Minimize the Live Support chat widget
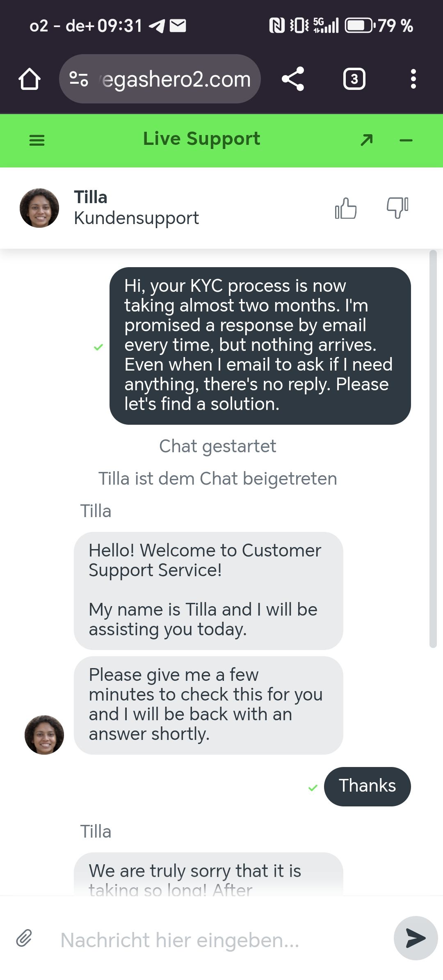The height and width of the screenshot is (980, 443). (x=406, y=140)
